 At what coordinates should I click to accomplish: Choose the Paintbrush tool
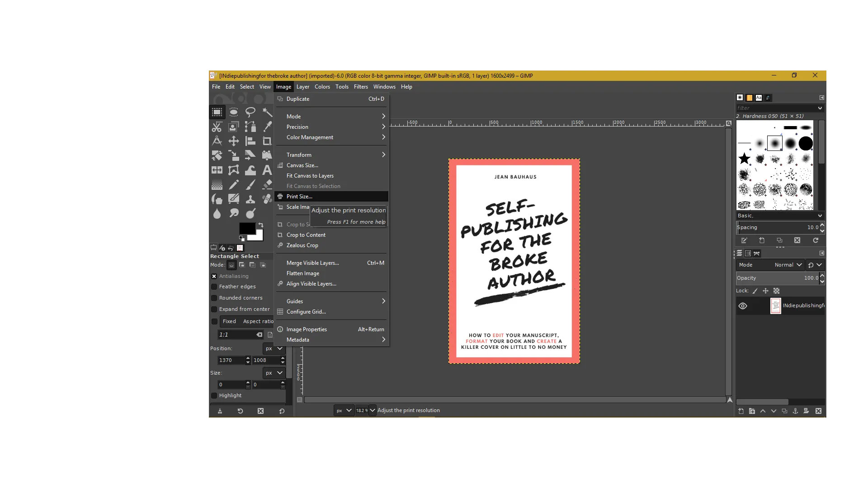(x=250, y=185)
